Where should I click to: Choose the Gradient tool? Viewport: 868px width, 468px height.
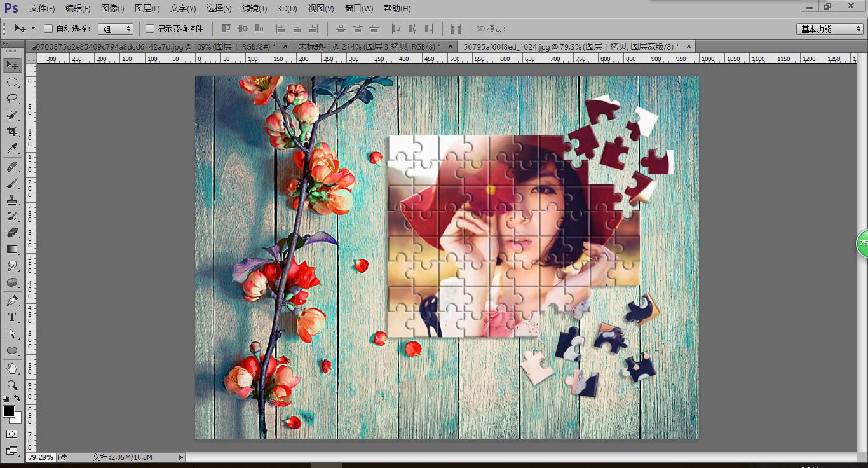tap(12, 249)
